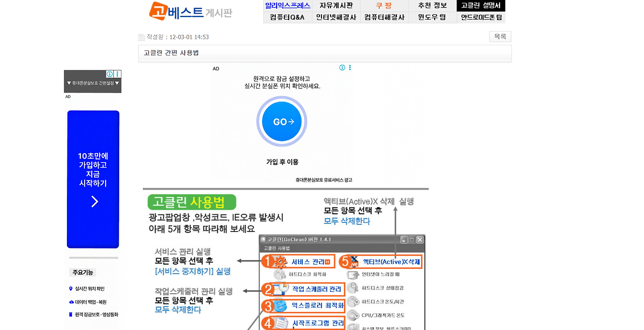Click the GoClean title bar app icon
The image size is (644, 330).
(263, 239)
